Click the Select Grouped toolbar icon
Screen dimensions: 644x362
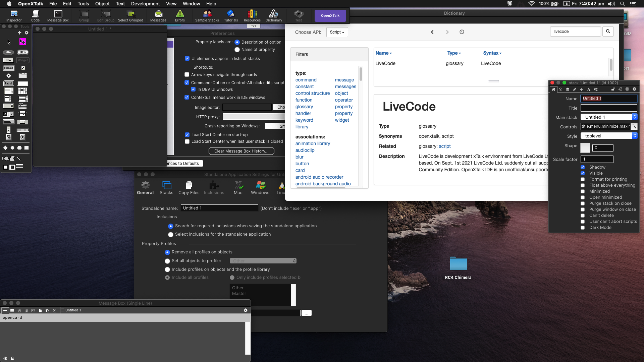130,16
